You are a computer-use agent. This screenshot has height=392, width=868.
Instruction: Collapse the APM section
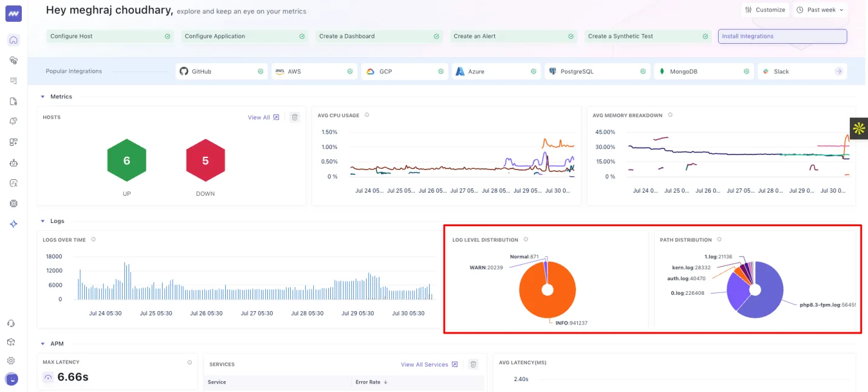(x=42, y=343)
